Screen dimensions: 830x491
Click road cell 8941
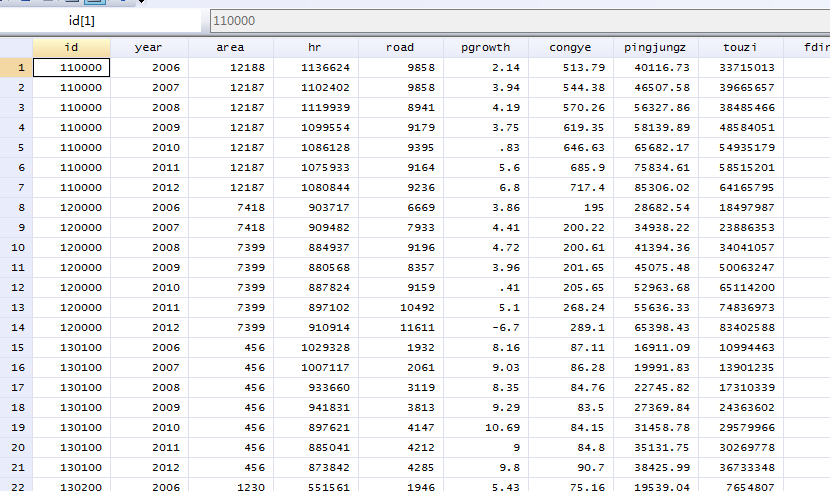click(x=401, y=108)
